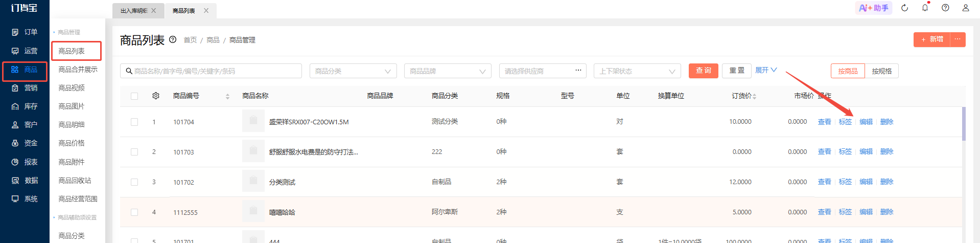This screenshot has height=243, width=980.
Task: Click 查看 for product 1112555
Action: point(825,212)
